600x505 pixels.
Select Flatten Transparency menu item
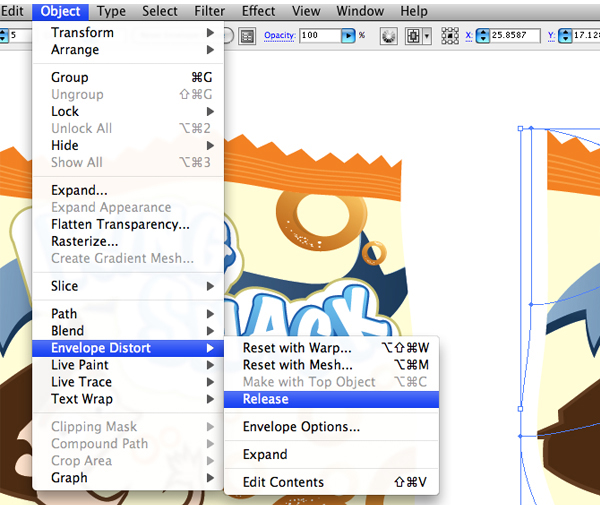[x=120, y=224]
